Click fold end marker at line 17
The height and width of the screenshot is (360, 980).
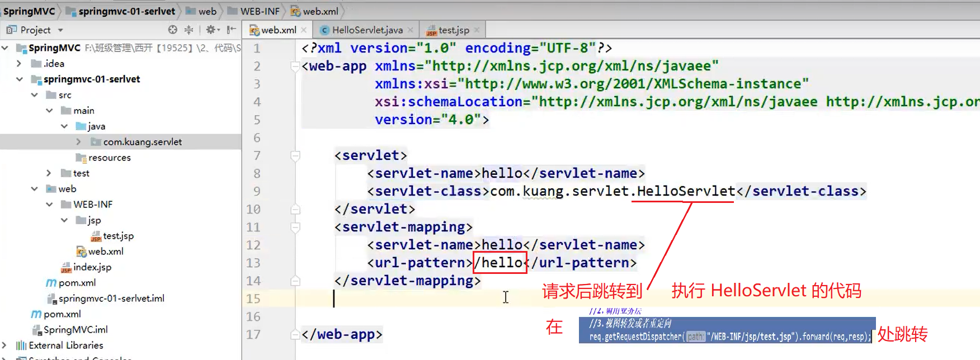[295, 335]
